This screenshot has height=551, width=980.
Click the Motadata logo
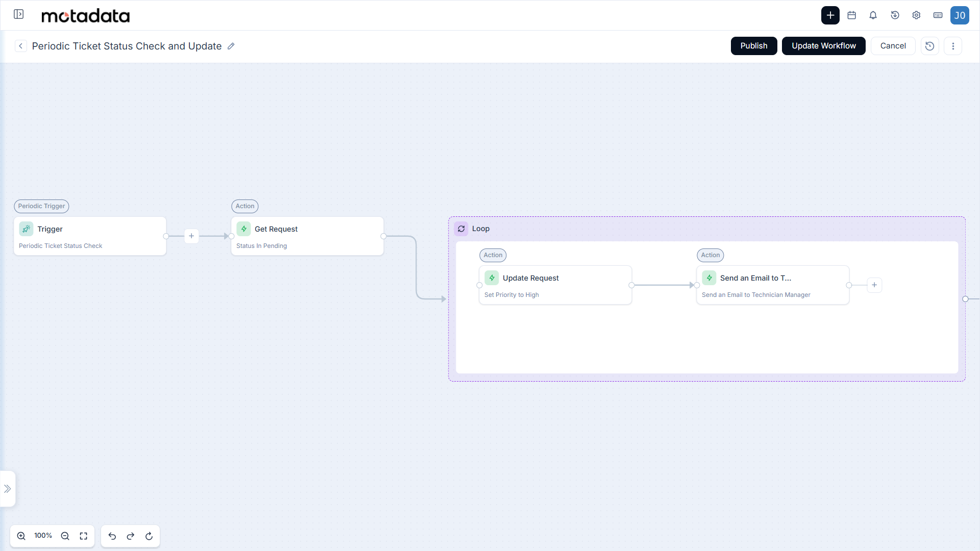coord(85,16)
